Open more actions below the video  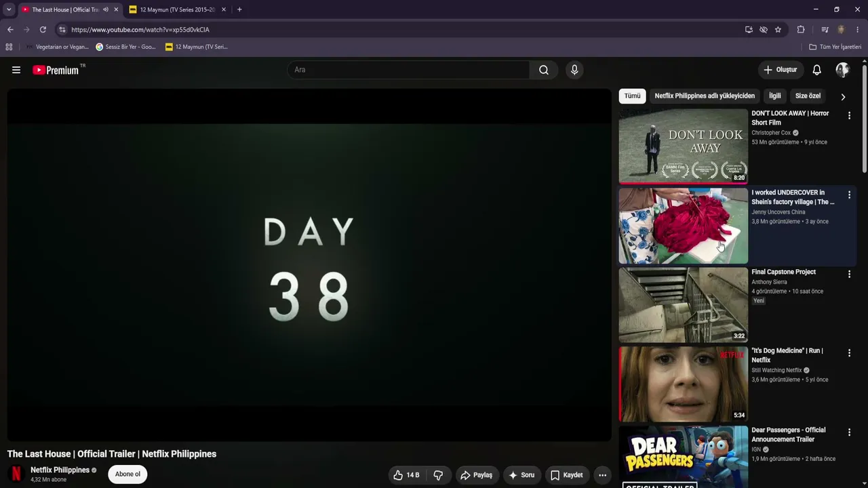pyautogui.click(x=602, y=475)
